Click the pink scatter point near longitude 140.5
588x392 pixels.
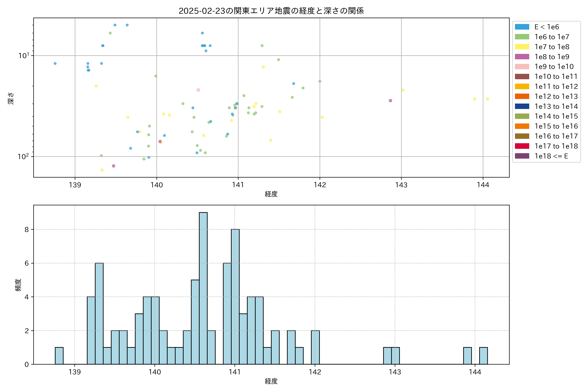click(198, 90)
